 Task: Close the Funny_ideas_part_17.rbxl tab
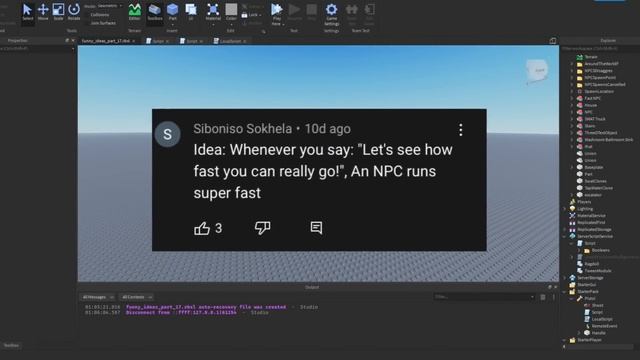pyautogui.click(x=134, y=41)
